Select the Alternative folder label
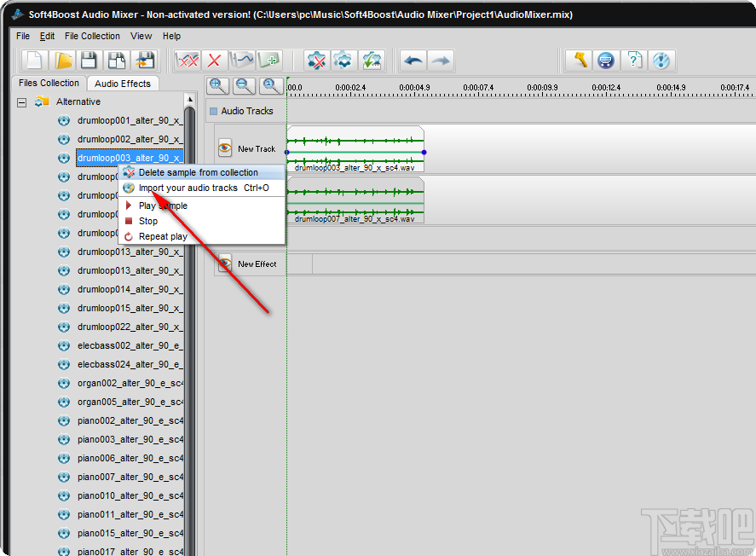 point(78,101)
